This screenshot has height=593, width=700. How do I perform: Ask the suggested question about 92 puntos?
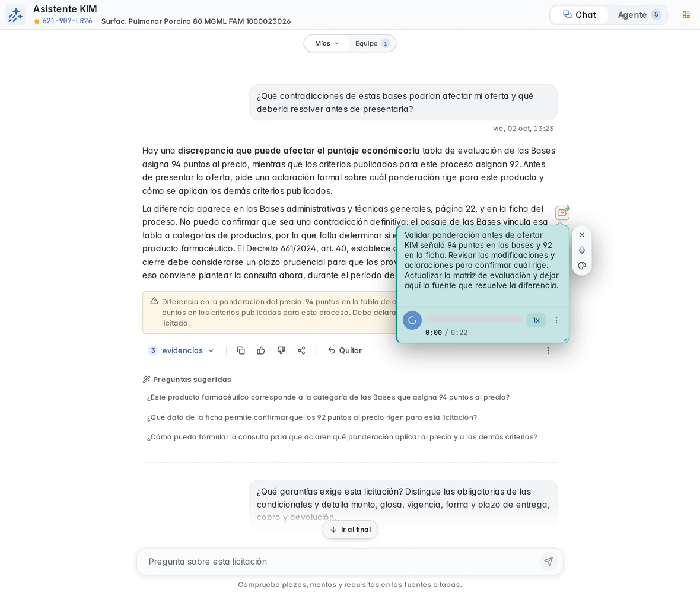(x=312, y=417)
